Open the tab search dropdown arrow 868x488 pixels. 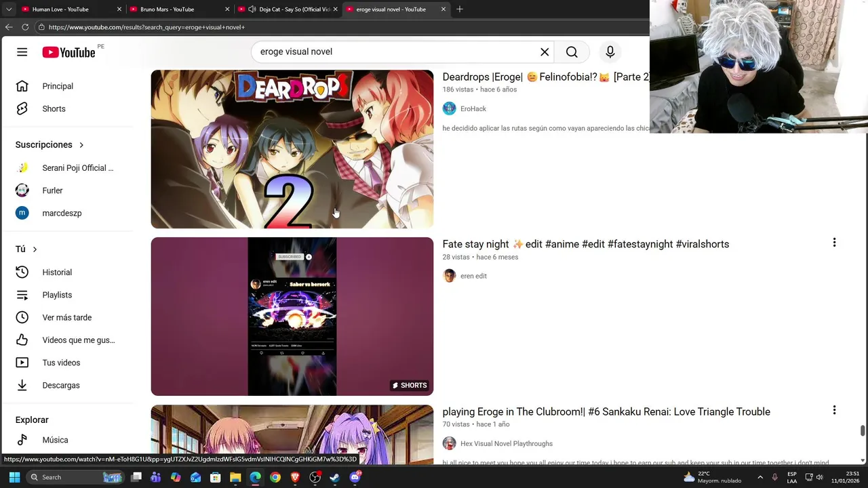[9, 9]
